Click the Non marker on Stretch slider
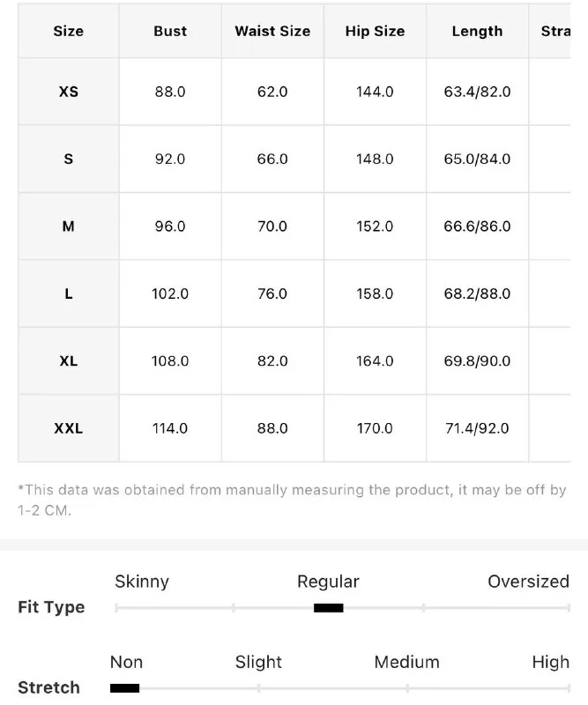This screenshot has height=705, width=588. (124, 688)
